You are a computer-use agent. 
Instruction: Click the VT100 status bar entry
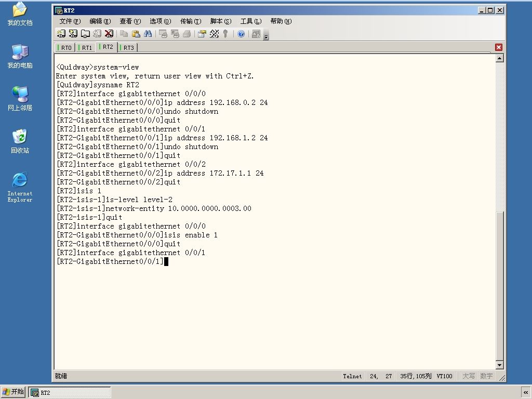point(445,376)
